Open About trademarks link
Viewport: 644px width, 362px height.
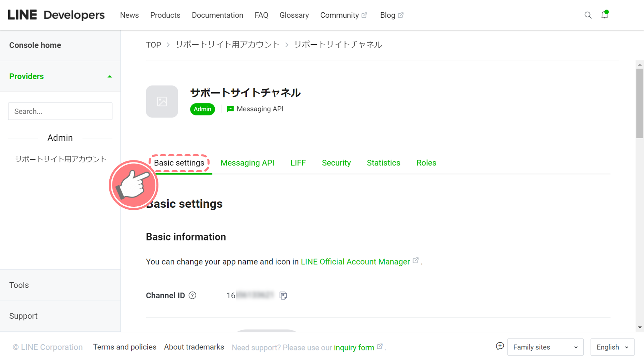pos(194,347)
